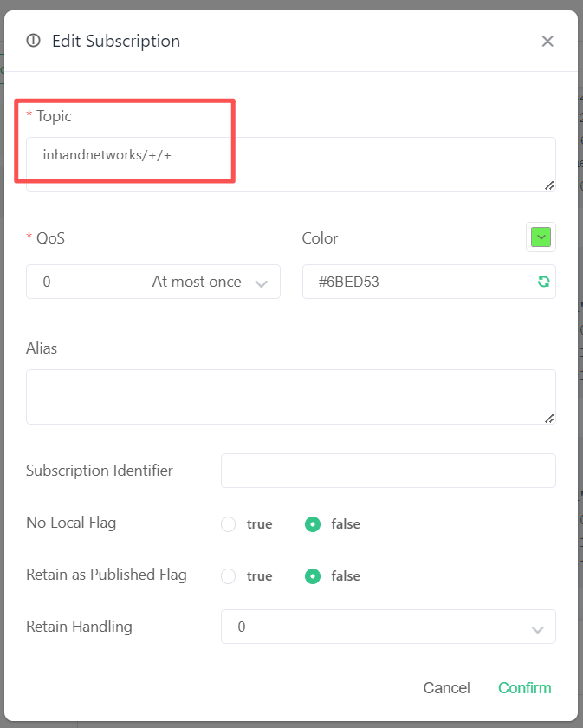Click the info icon beside Edit Subscription
This screenshot has width=583, height=728.
coord(34,41)
